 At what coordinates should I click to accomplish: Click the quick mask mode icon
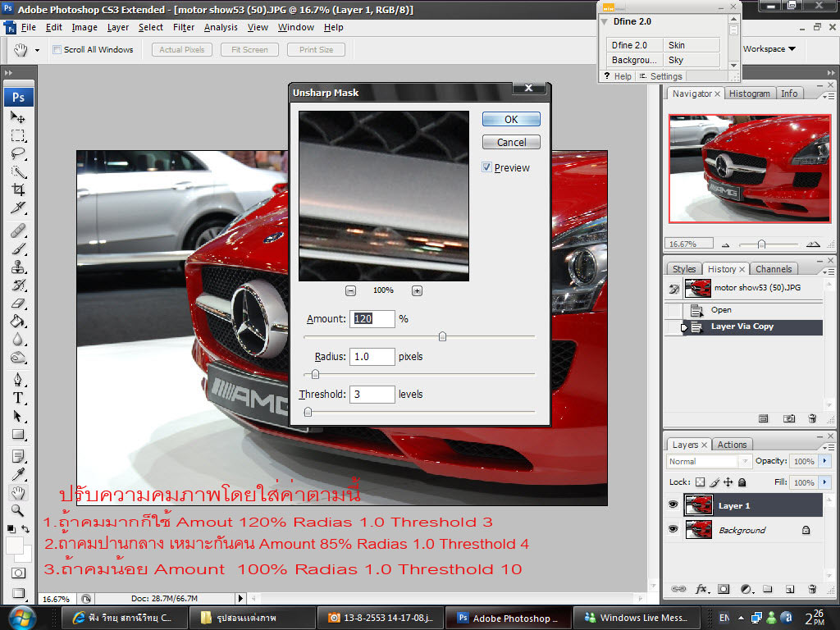point(18,573)
